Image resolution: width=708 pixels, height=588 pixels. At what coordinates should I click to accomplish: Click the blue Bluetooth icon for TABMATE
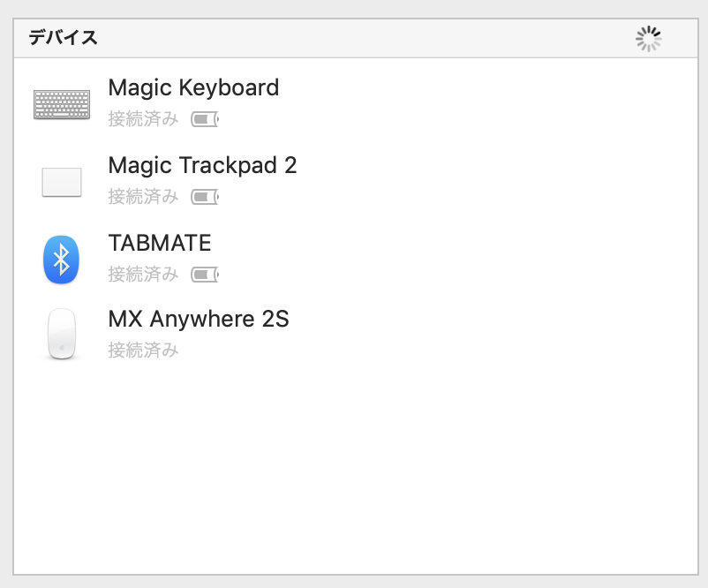pos(62,260)
